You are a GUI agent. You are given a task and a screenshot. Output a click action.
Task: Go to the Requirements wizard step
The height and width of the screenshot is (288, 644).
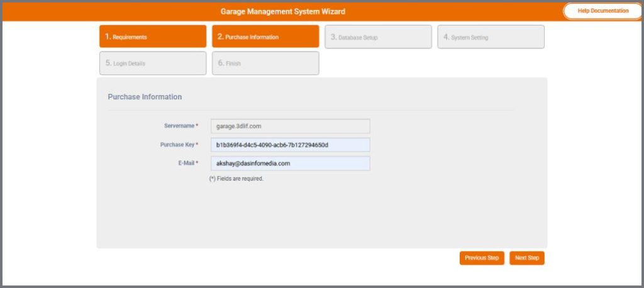[152, 37]
